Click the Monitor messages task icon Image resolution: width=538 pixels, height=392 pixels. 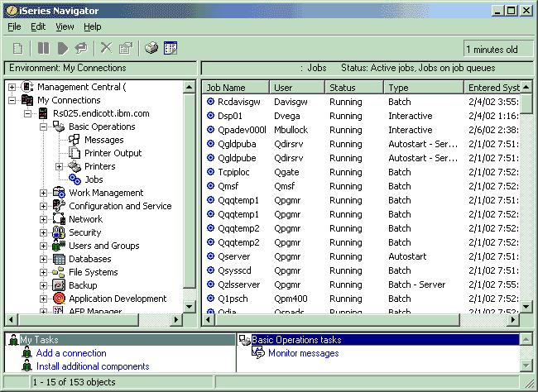pyautogui.click(x=257, y=352)
